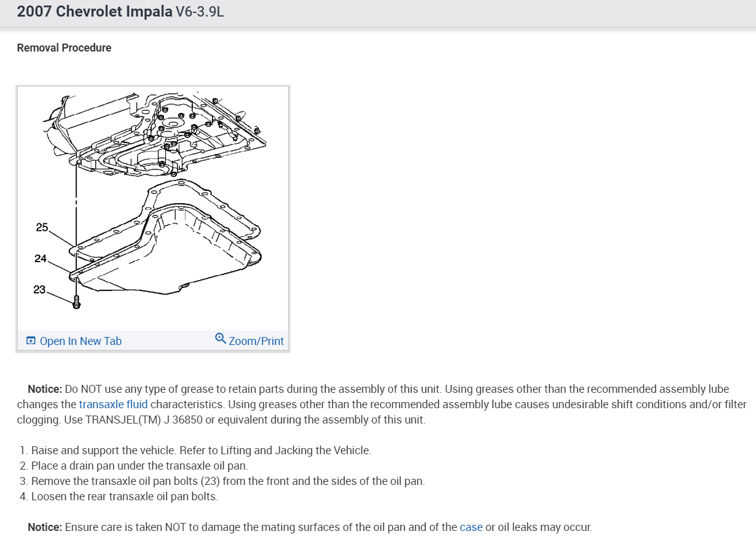Click step 1 Raise and support the vehicle

tap(195, 451)
